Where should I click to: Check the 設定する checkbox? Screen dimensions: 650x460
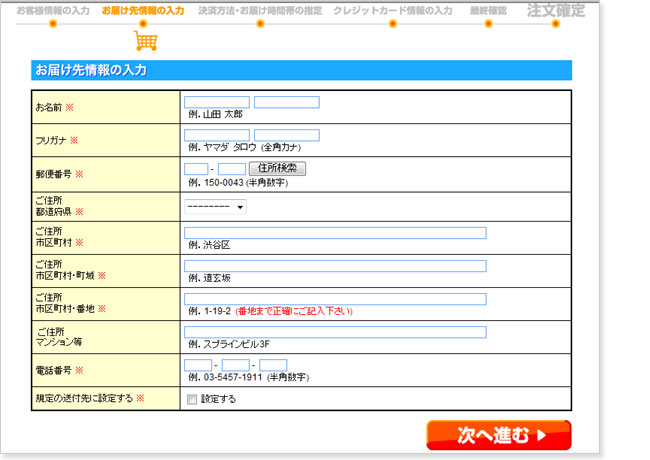[192, 399]
